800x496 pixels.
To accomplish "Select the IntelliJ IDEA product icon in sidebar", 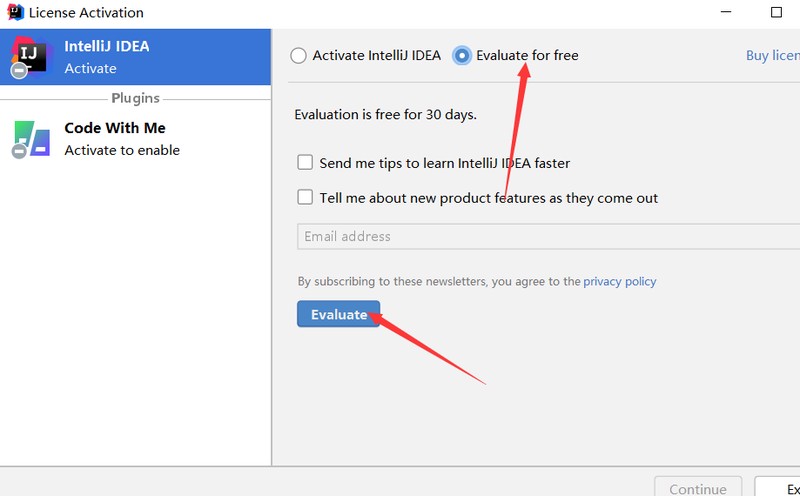I will tap(30, 56).
